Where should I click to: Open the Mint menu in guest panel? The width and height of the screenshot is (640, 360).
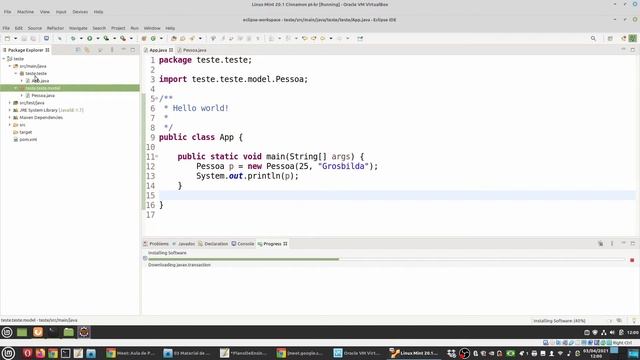coord(7,332)
